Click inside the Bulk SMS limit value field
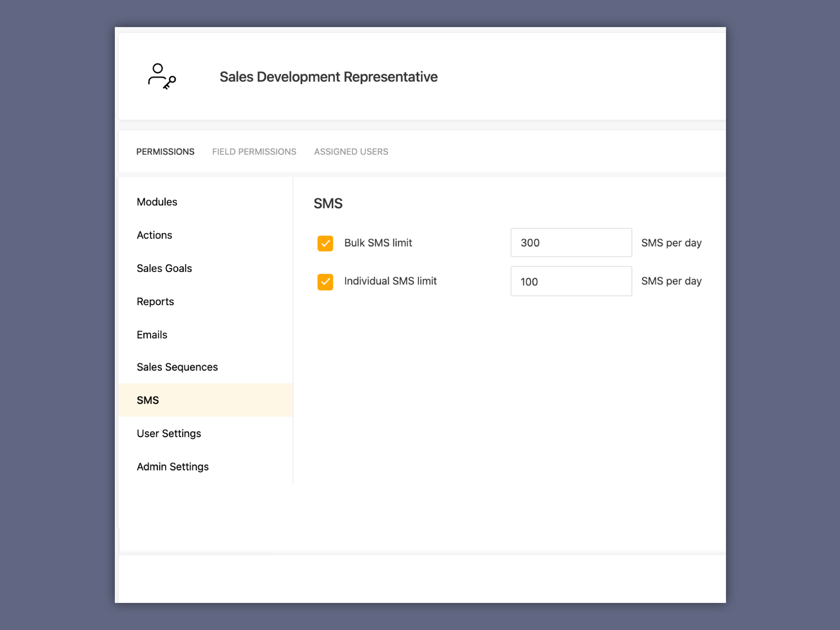The width and height of the screenshot is (840, 630). coord(571,242)
